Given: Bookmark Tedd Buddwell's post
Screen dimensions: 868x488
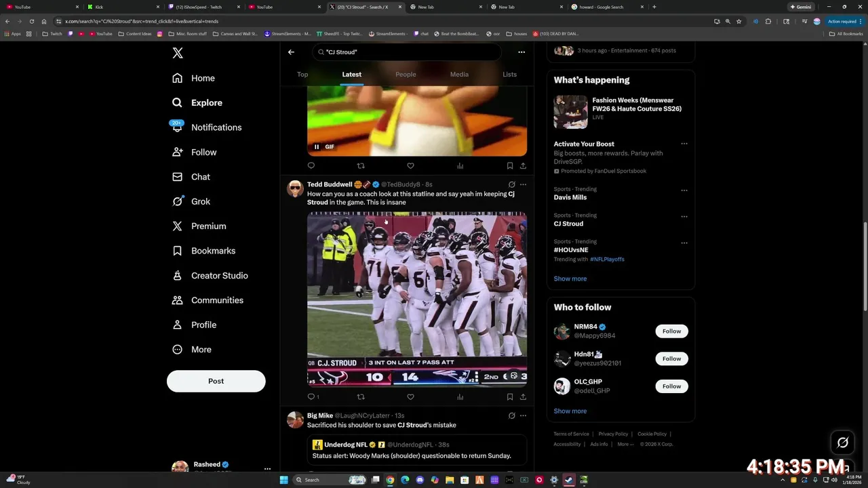Looking at the screenshot, I should 509,396.
